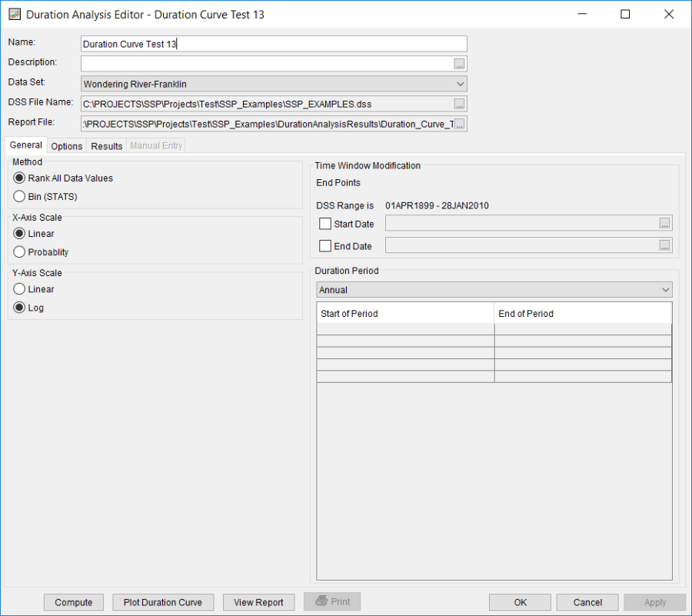Viewport: 692px width, 616px height.
Task: Click the Apply button
Action: [655, 602]
